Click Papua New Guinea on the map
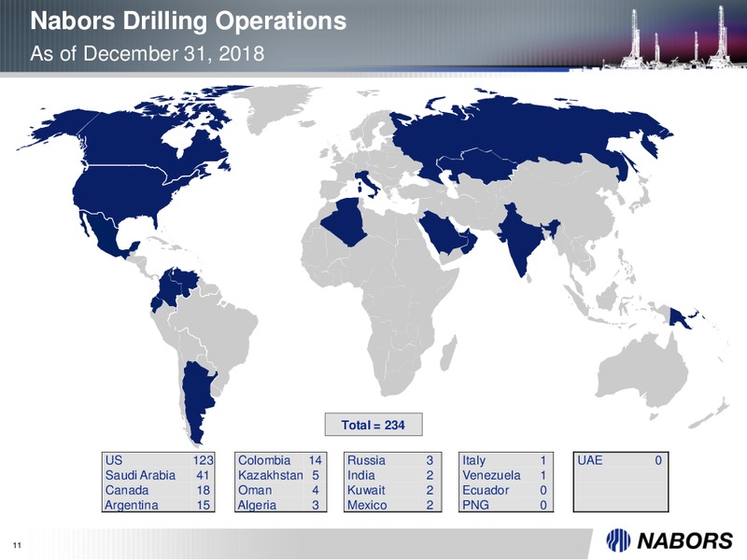This screenshot has width=747, height=560. pos(681,318)
